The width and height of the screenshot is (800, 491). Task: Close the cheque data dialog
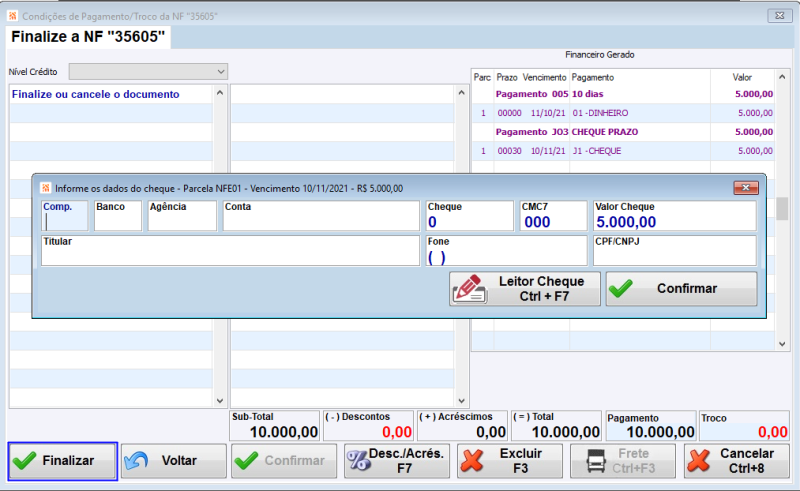click(746, 188)
